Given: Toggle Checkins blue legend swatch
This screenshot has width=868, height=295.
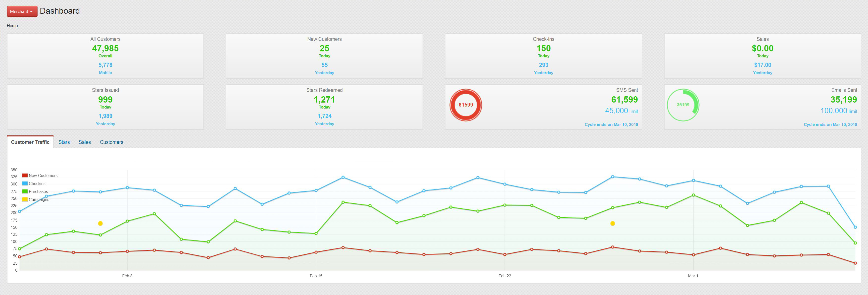Looking at the screenshot, I should click(x=25, y=183).
